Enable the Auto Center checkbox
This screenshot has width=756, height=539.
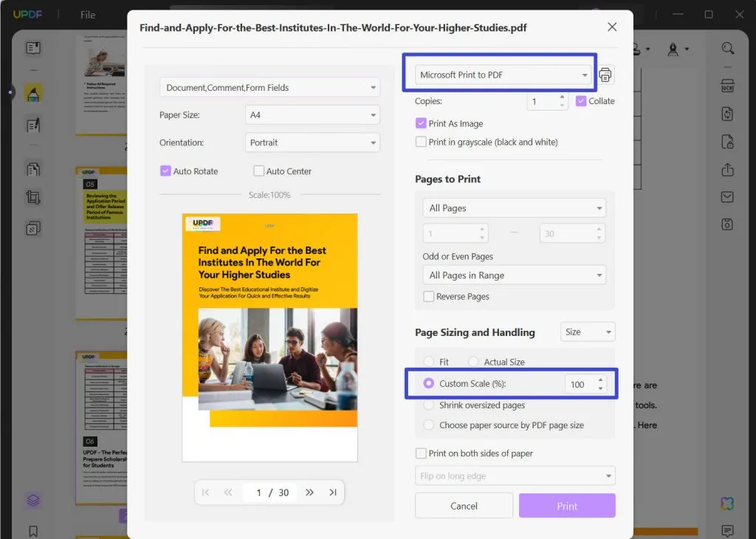click(x=258, y=171)
